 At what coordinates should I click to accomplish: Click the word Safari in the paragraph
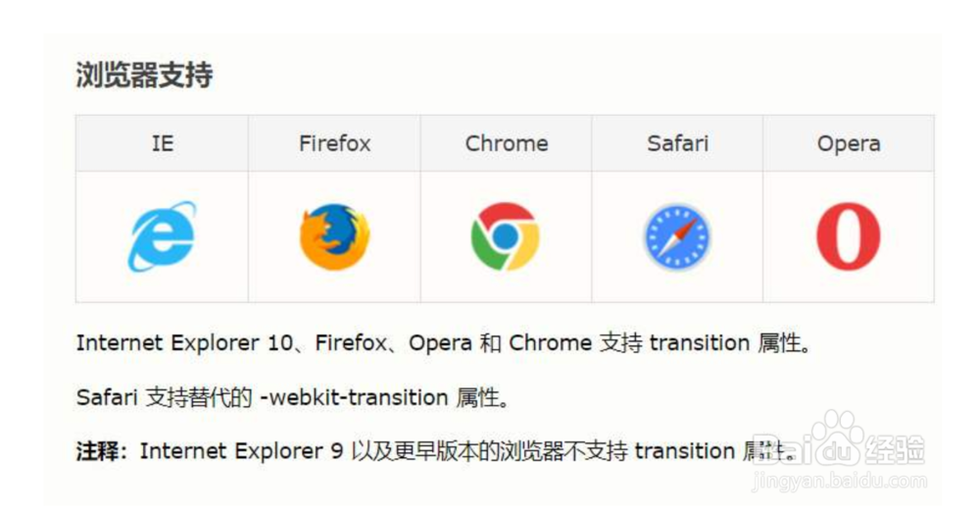point(108,397)
